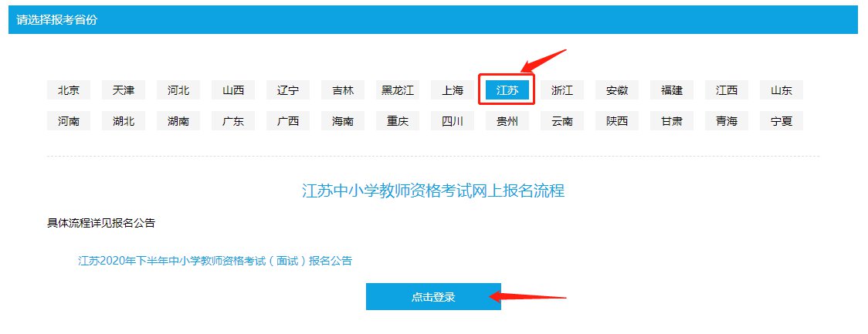Screen dimensions: 868x334
Task: Choose 四川 province button
Action: pos(453,121)
